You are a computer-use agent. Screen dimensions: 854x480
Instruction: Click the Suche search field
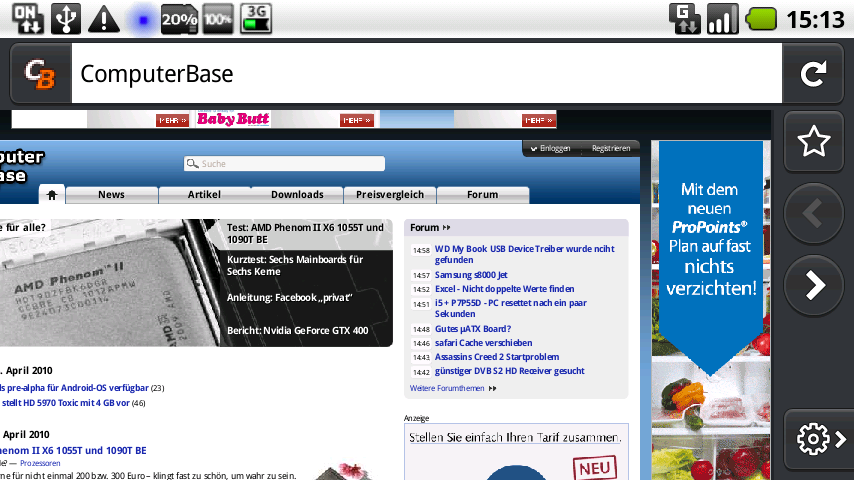tap(284, 163)
